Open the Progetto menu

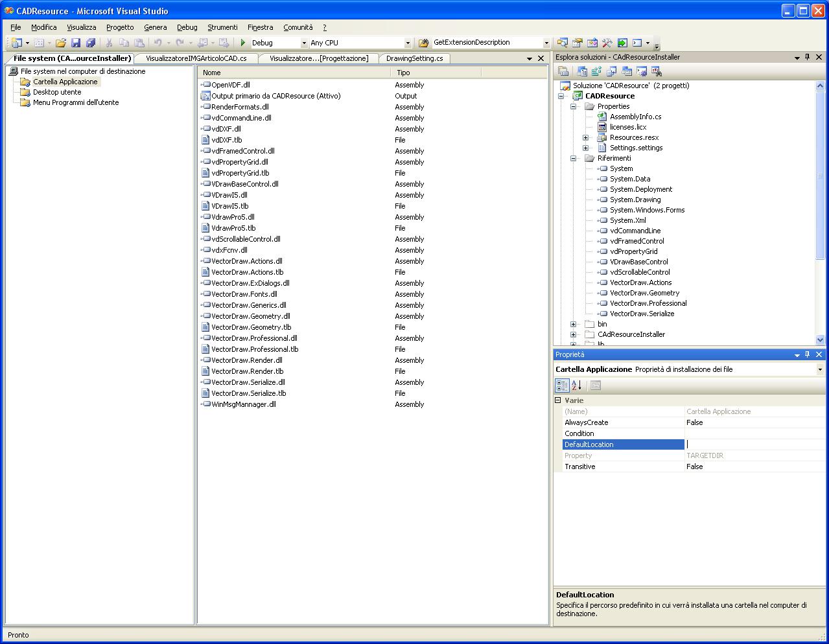tap(120, 27)
